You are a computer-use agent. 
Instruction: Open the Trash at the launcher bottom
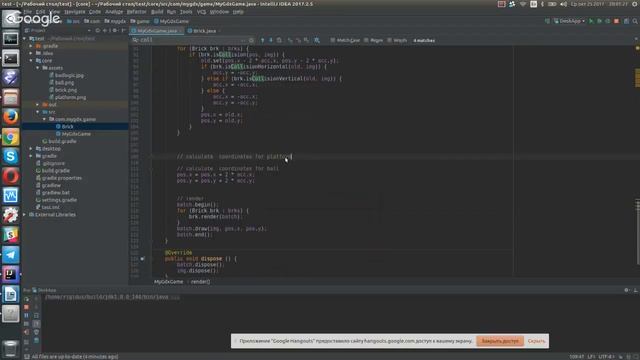click(x=11, y=349)
